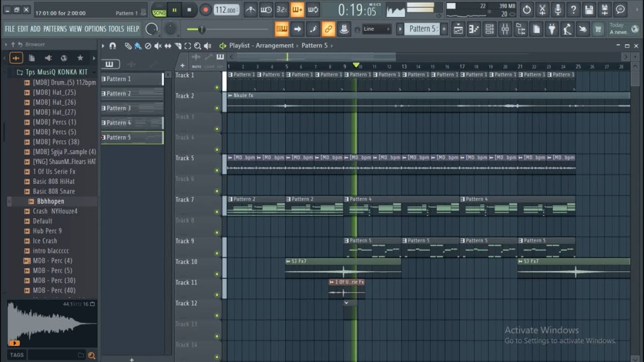The width and height of the screenshot is (644, 362).
Task: Open the Playlist view from the toolbar
Action: pyautogui.click(x=458, y=29)
